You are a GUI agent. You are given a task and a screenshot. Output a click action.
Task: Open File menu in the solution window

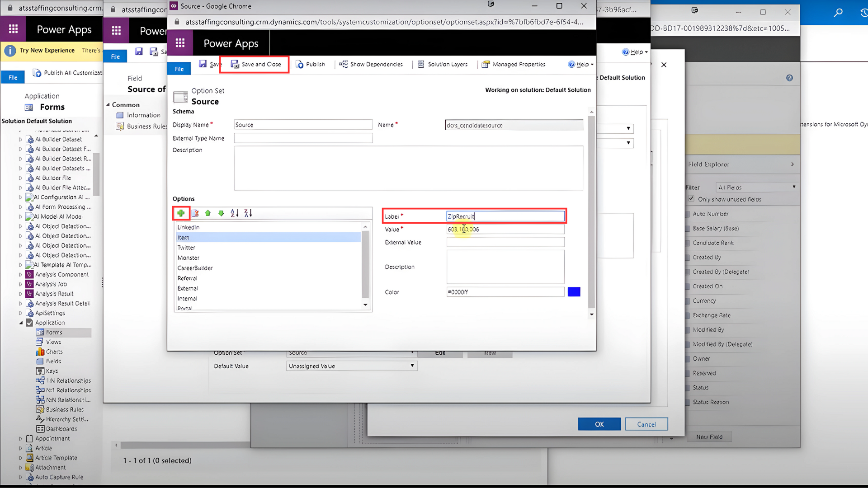(13, 77)
